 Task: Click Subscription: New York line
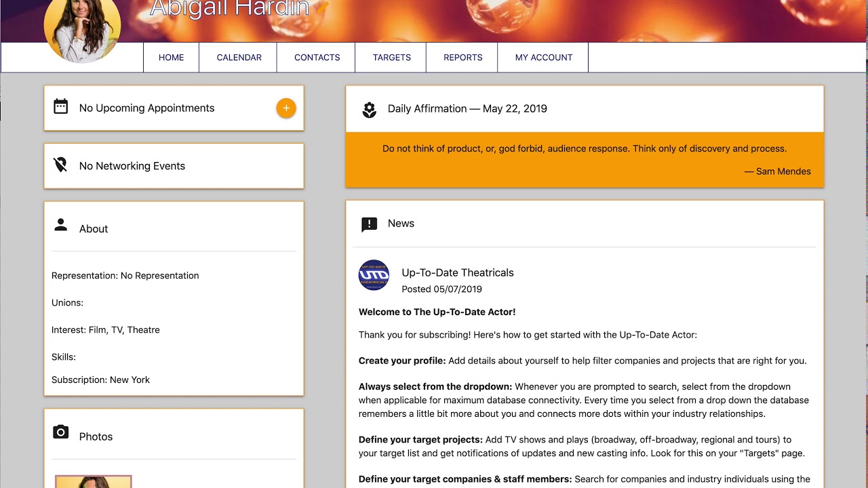[x=101, y=380]
